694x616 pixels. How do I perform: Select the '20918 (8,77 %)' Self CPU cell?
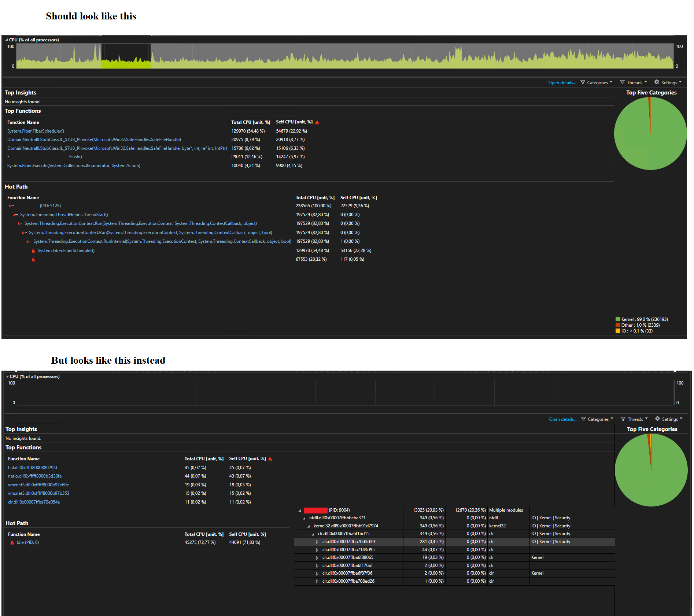[x=290, y=140]
